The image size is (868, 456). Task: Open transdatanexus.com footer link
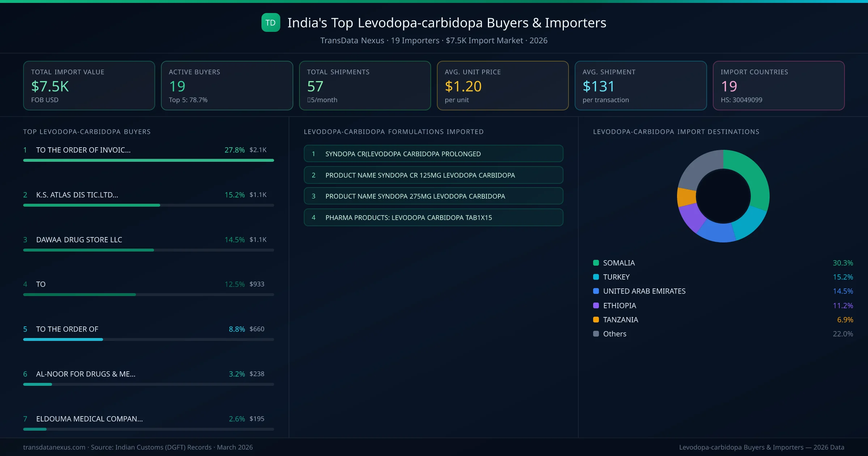(x=54, y=447)
